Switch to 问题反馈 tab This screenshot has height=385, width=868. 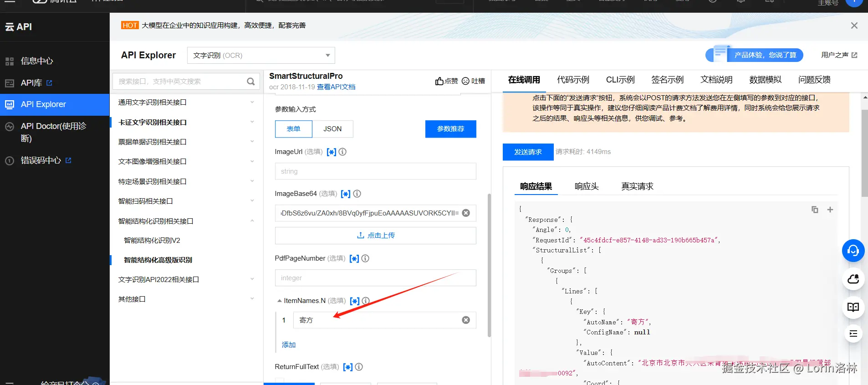coord(814,80)
